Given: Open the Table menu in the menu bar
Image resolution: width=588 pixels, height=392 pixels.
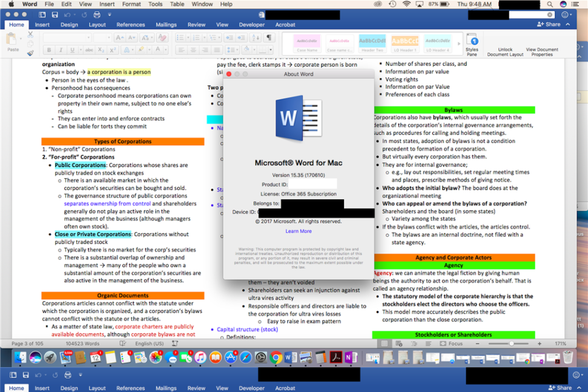Looking at the screenshot, I should coord(177,4).
